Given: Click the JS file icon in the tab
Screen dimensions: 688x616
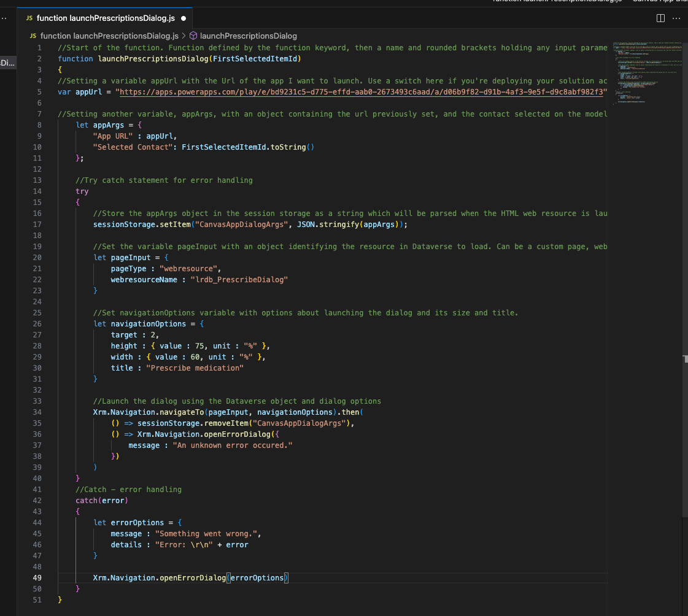Looking at the screenshot, I should [29, 18].
